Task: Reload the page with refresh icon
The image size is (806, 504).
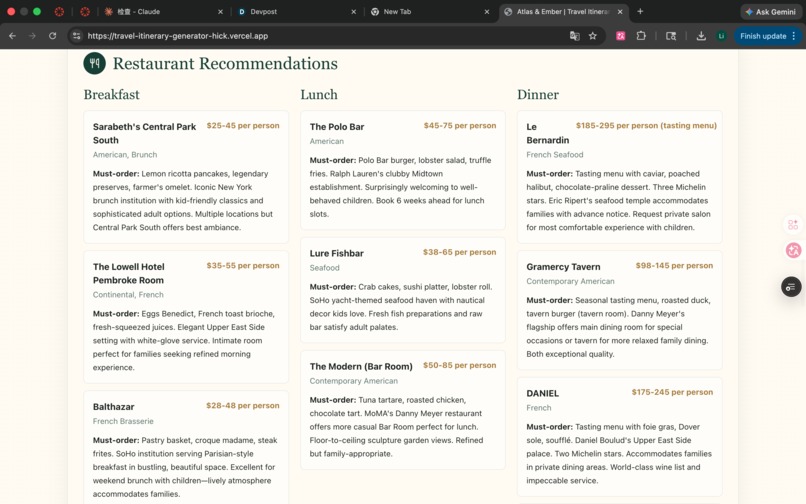Action: pos(52,36)
